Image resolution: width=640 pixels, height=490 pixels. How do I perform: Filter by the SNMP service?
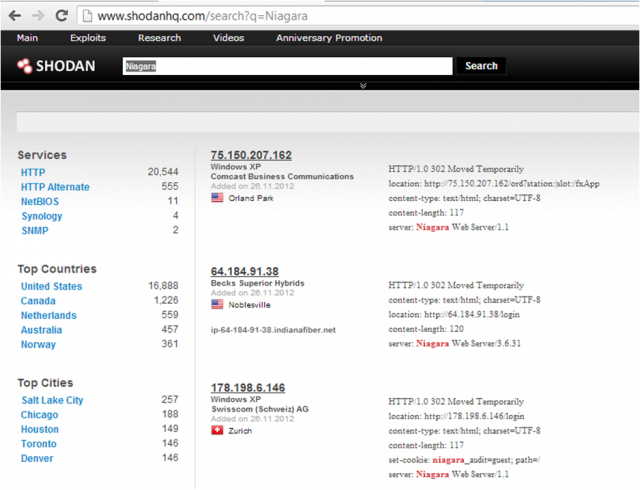(35, 231)
